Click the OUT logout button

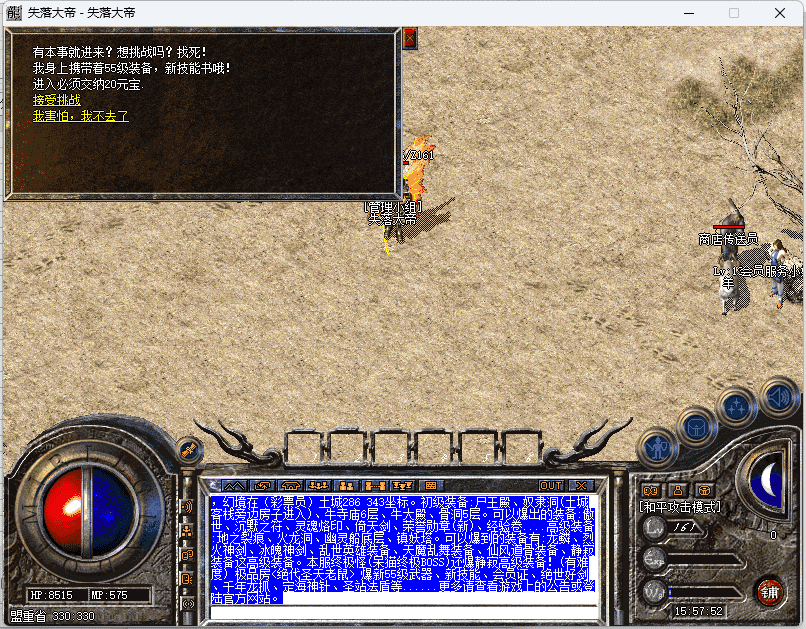click(551, 486)
